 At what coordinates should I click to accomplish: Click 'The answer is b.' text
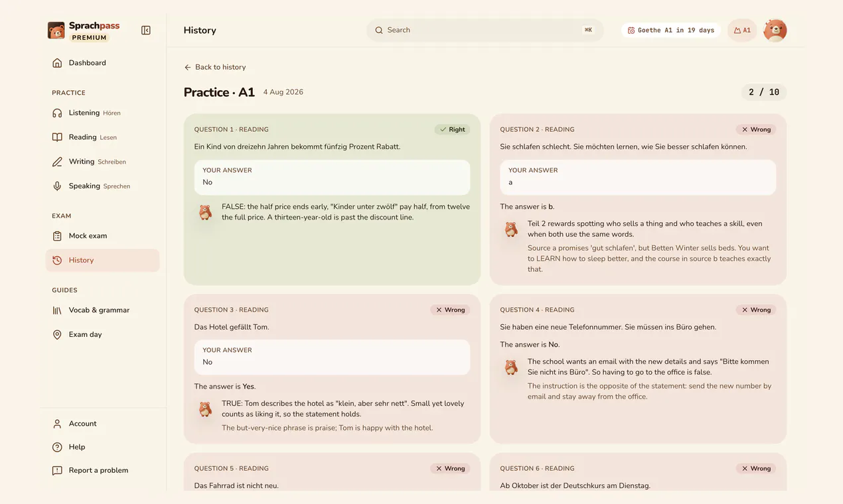coord(527,207)
